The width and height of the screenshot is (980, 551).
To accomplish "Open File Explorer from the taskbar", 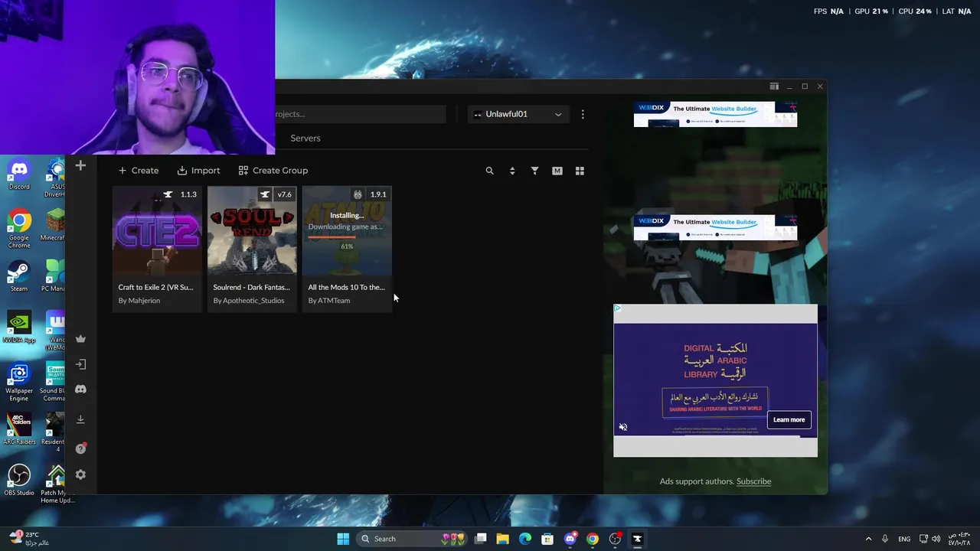I will [x=503, y=539].
